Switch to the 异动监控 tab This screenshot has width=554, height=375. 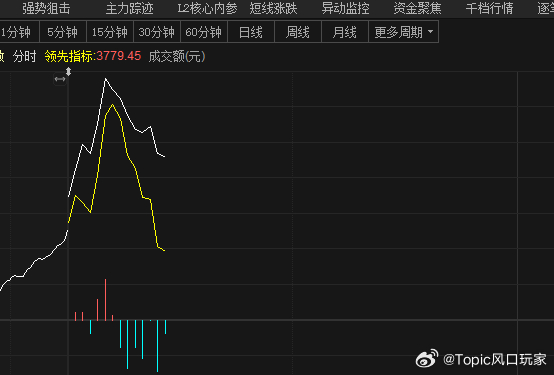pyautogui.click(x=346, y=8)
